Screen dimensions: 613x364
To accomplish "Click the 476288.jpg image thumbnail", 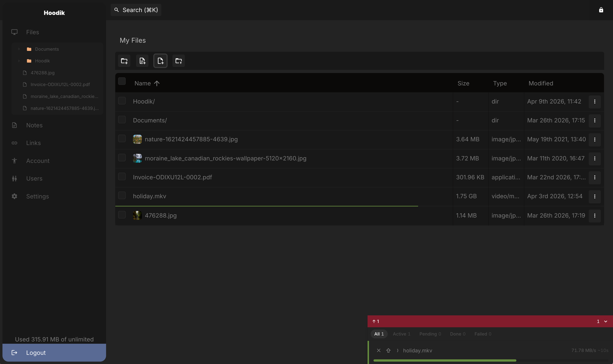I will 137,215.
